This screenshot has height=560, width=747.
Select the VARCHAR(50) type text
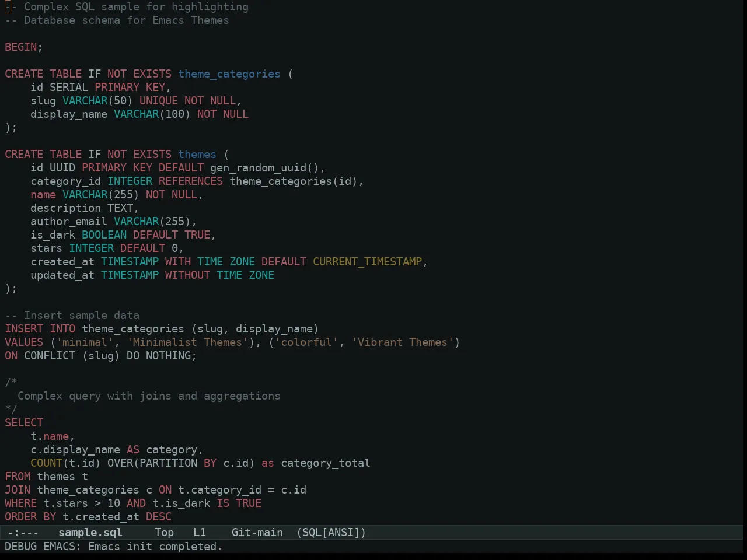[97, 101]
